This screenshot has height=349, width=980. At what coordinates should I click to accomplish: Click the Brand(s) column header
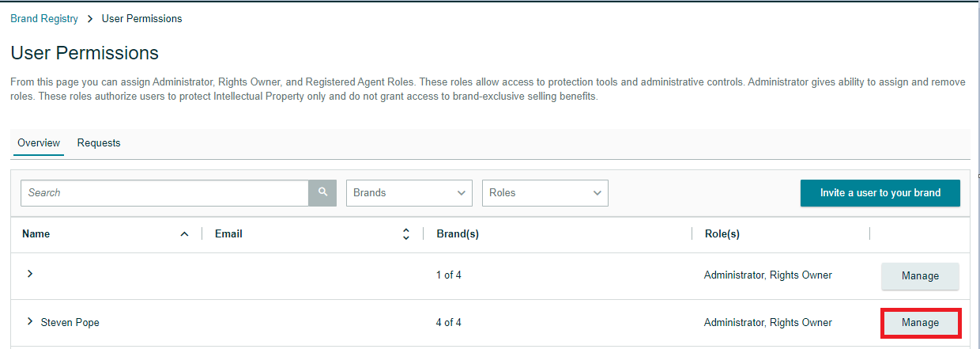458,234
